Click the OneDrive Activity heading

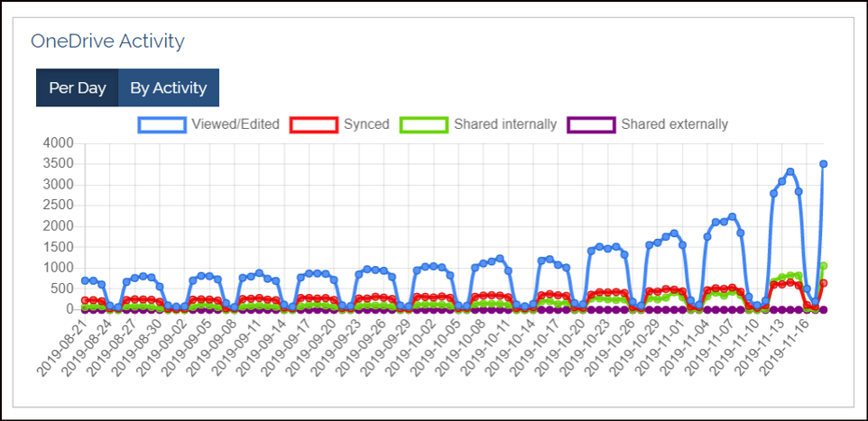click(x=107, y=41)
